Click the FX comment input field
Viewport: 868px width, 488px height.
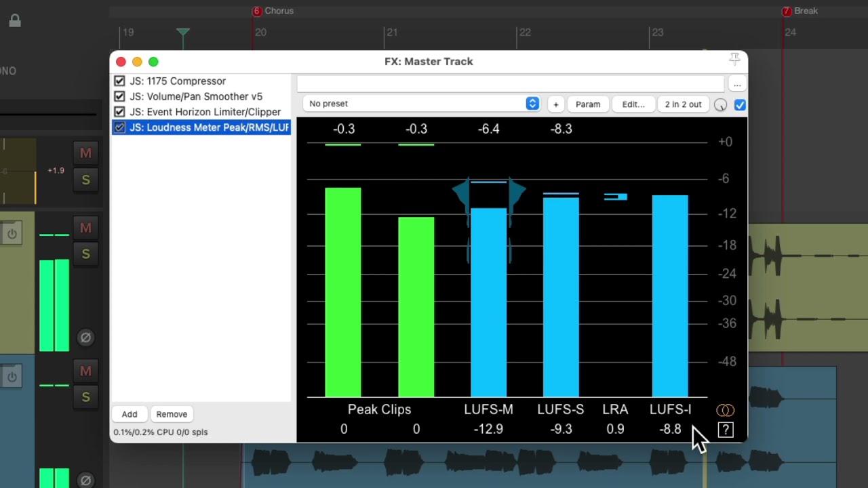coord(510,84)
